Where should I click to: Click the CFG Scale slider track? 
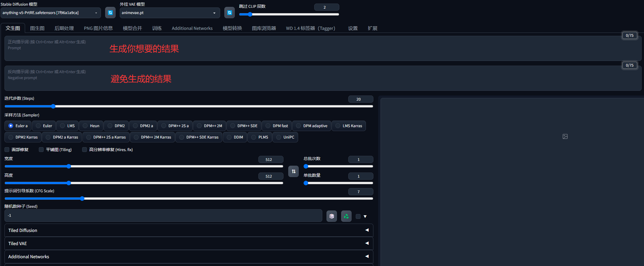(189, 199)
